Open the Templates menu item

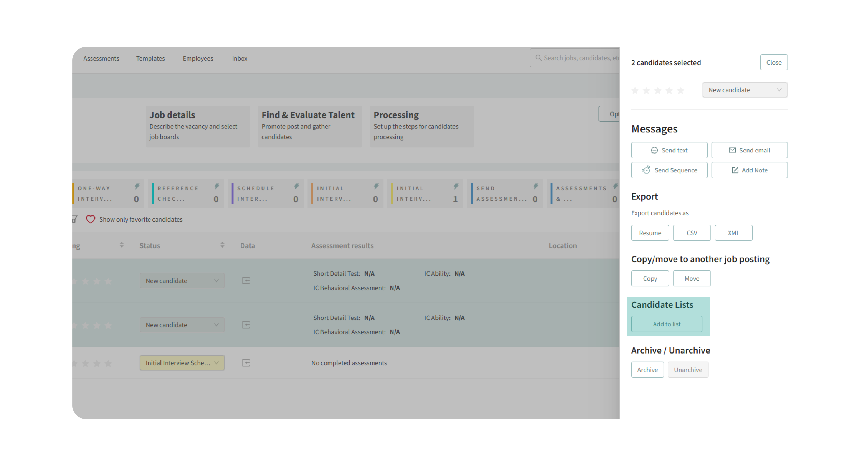point(150,58)
